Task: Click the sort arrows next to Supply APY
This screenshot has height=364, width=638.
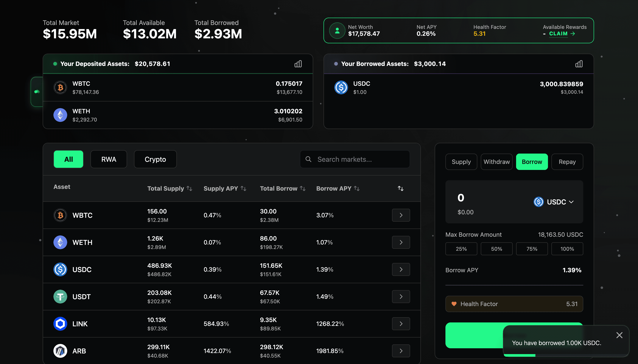Action: coord(243,188)
